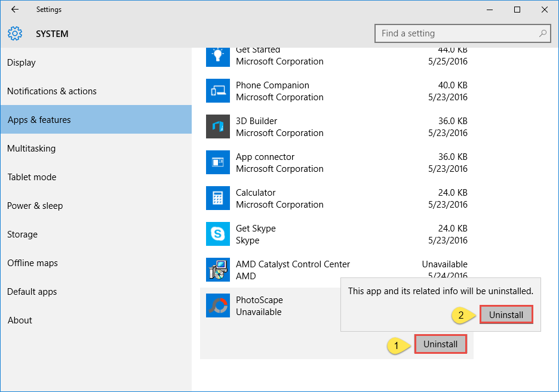Select the Phone Companion app name
The height and width of the screenshot is (392, 559).
(x=272, y=85)
